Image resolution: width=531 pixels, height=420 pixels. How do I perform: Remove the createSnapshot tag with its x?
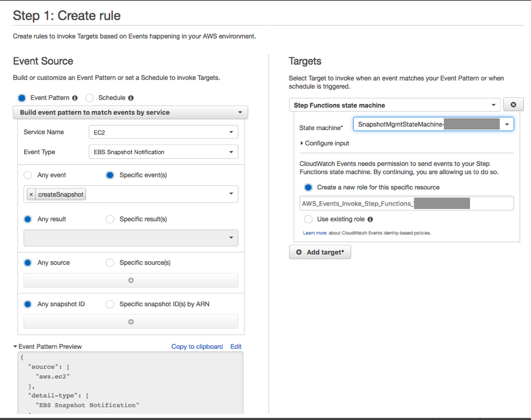(31, 194)
